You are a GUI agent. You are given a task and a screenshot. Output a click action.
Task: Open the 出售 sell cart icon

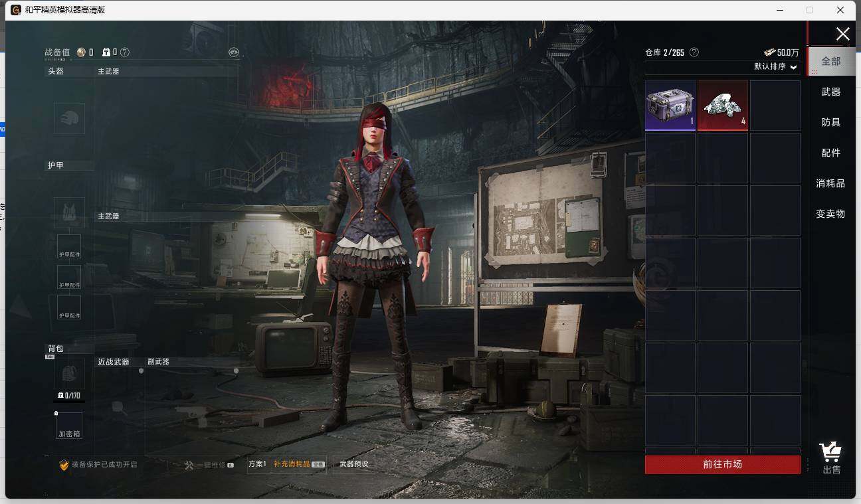(831, 458)
